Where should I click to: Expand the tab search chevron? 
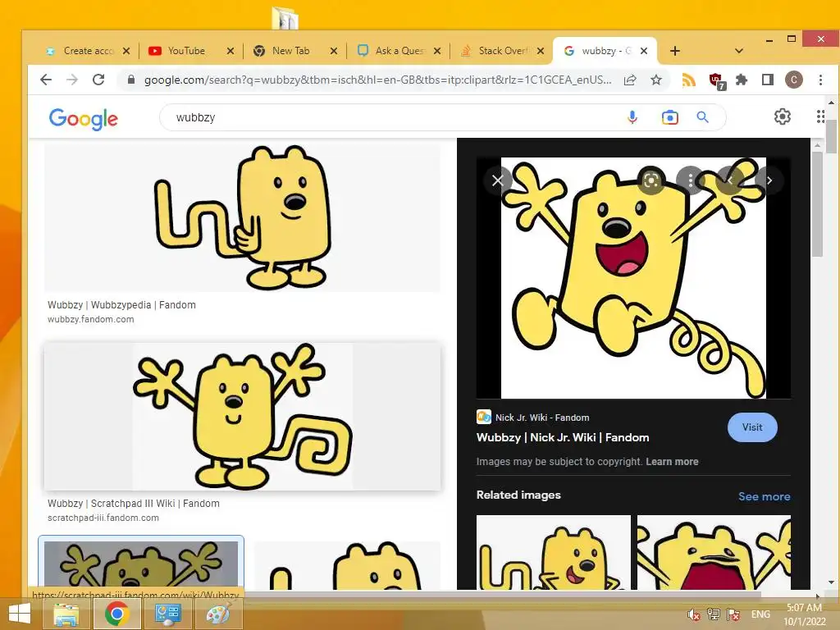739,51
